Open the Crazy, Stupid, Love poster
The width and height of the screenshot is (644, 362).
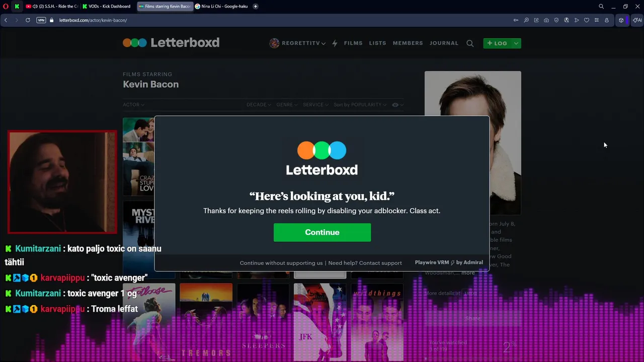[138, 156]
